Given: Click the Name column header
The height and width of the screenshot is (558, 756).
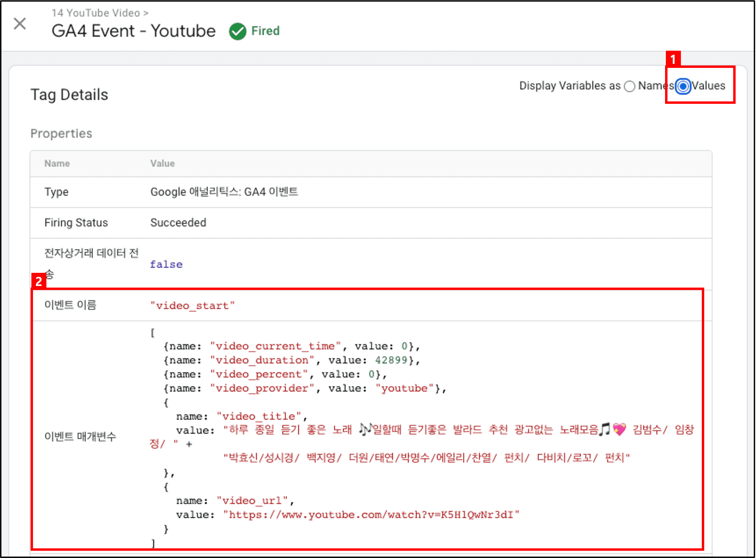Looking at the screenshot, I should click(x=57, y=163).
